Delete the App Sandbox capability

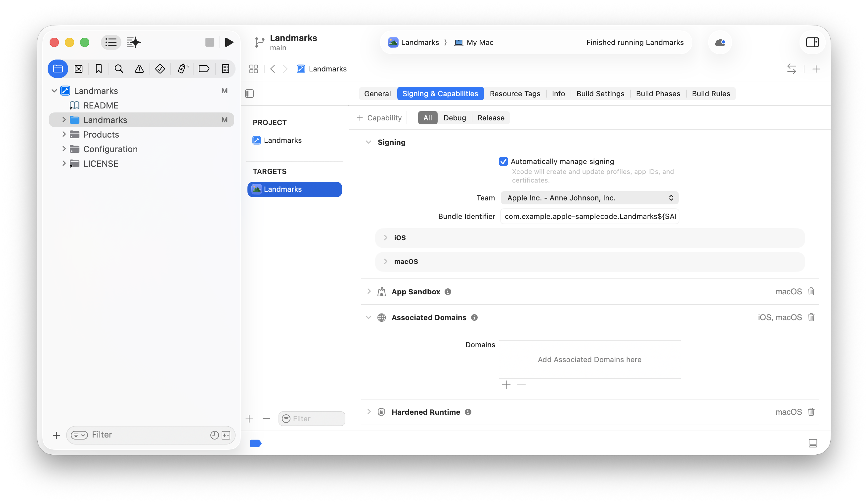pyautogui.click(x=811, y=292)
